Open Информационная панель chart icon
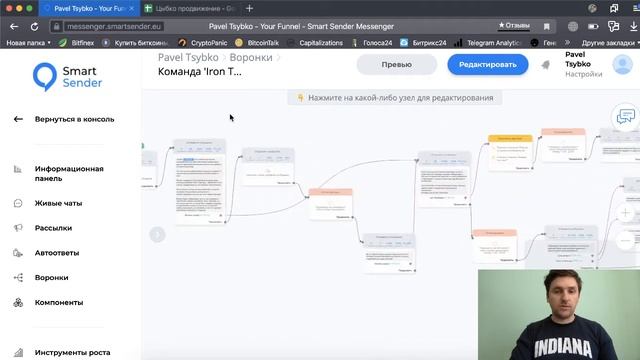Screen dimensions: 640x360 click(18, 169)
